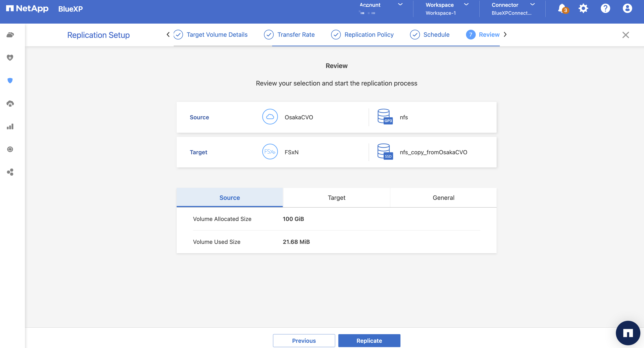
Task: Click the Previous button
Action: coord(304,341)
